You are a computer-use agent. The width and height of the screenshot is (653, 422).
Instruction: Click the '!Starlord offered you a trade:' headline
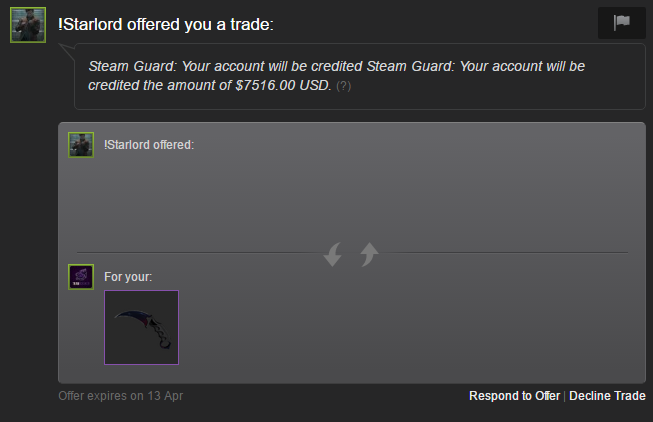coord(166,24)
